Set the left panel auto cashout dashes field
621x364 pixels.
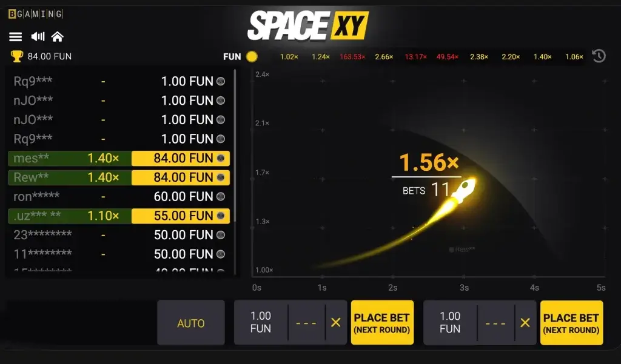pyautogui.click(x=306, y=323)
